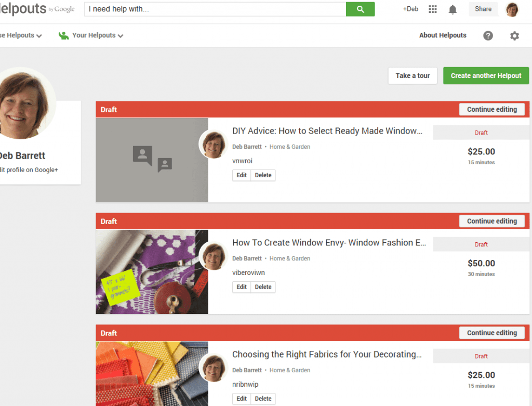The width and height of the screenshot is (532, 406).
Task: Edit the Choosing the Right Fabrics helpout
Action: [242, 399]
